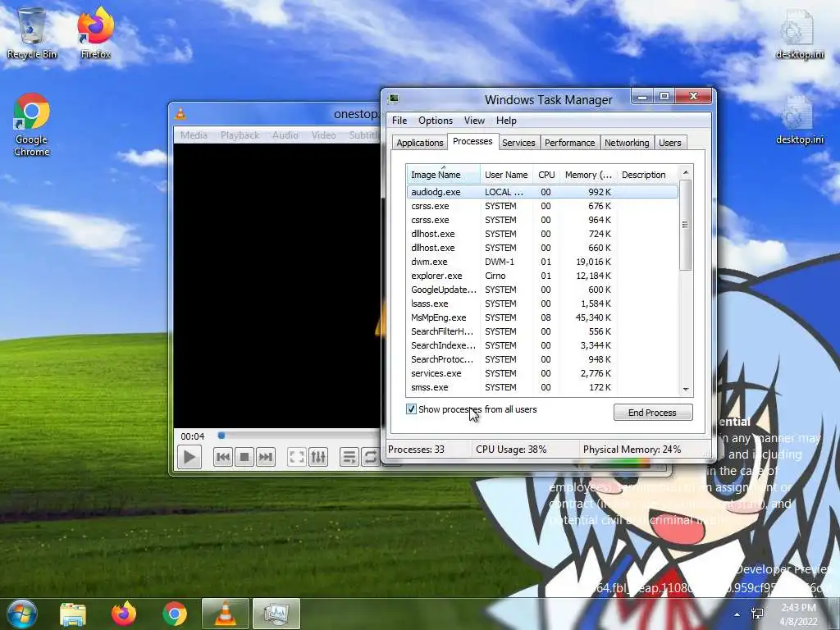
Task: Sort processes by Image Name column
Action: click(x=443, y=175)
